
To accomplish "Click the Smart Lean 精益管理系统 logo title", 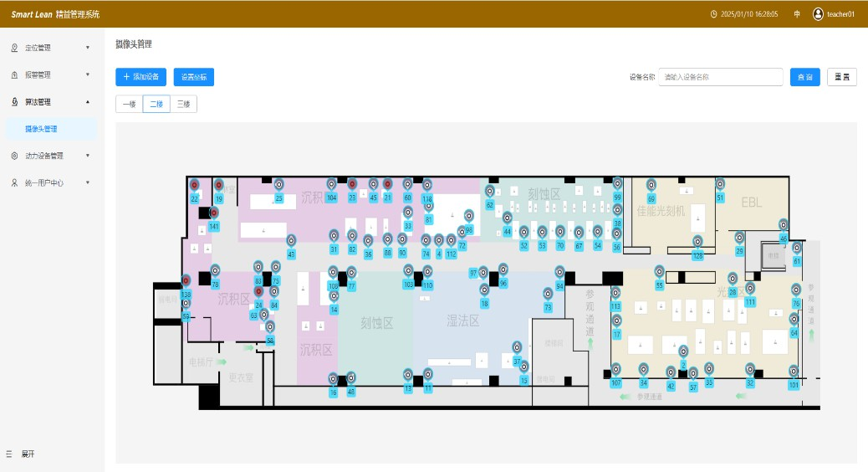I will (55, 14).
